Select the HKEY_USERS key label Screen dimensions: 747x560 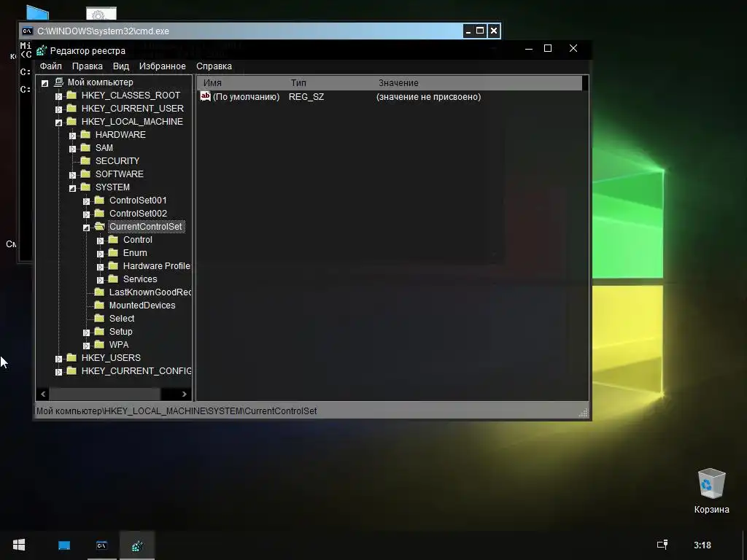point(111,357)
